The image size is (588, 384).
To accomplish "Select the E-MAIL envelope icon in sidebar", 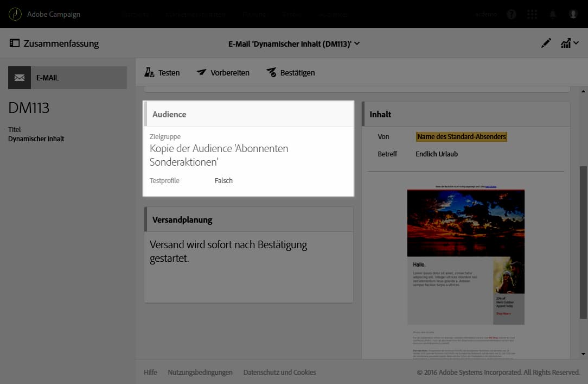I will coord(20,77).
